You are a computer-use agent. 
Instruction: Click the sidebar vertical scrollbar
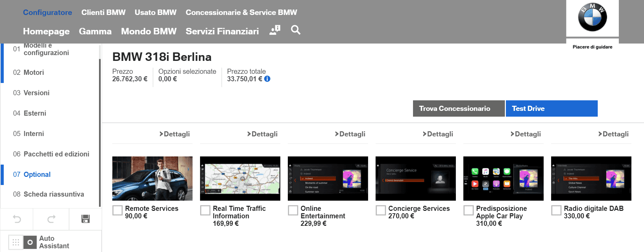tap(100, 133)
